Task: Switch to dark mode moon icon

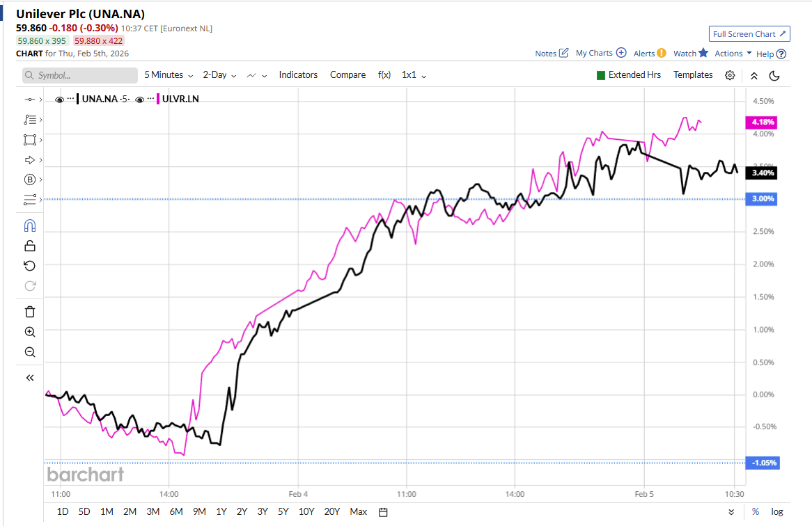Action: point(774,75)
